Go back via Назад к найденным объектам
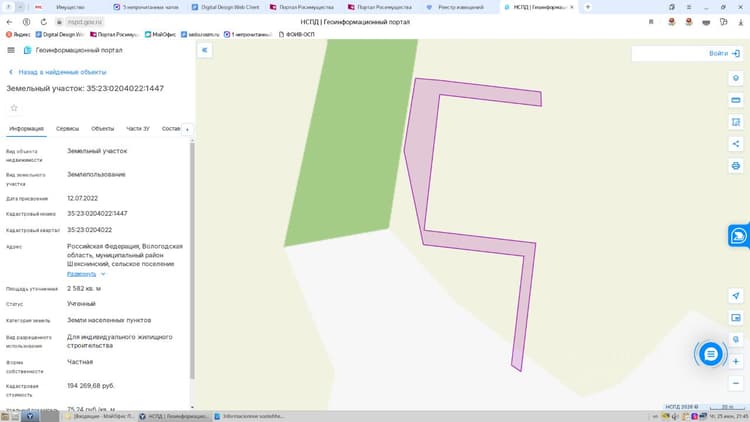 coord(57,72)
